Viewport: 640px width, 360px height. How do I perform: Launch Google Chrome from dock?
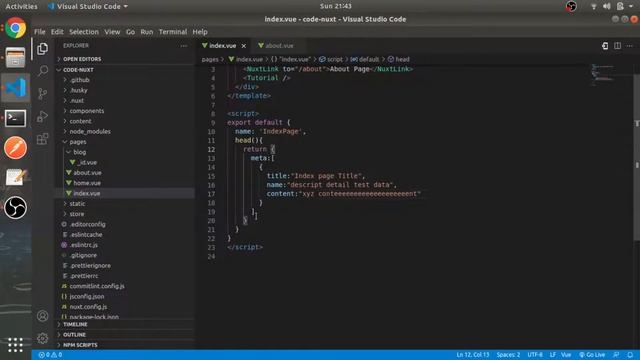point(16,28)
